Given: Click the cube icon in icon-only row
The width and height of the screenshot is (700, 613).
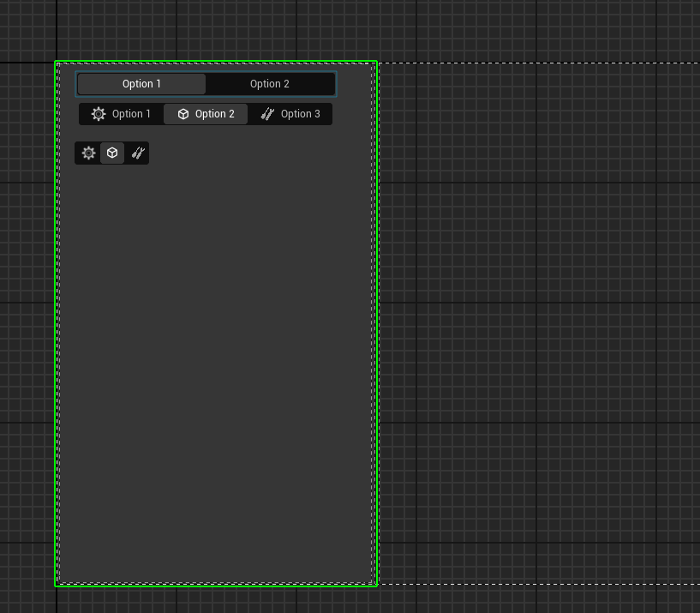Looking at the screenshot, I should (112, 153).
